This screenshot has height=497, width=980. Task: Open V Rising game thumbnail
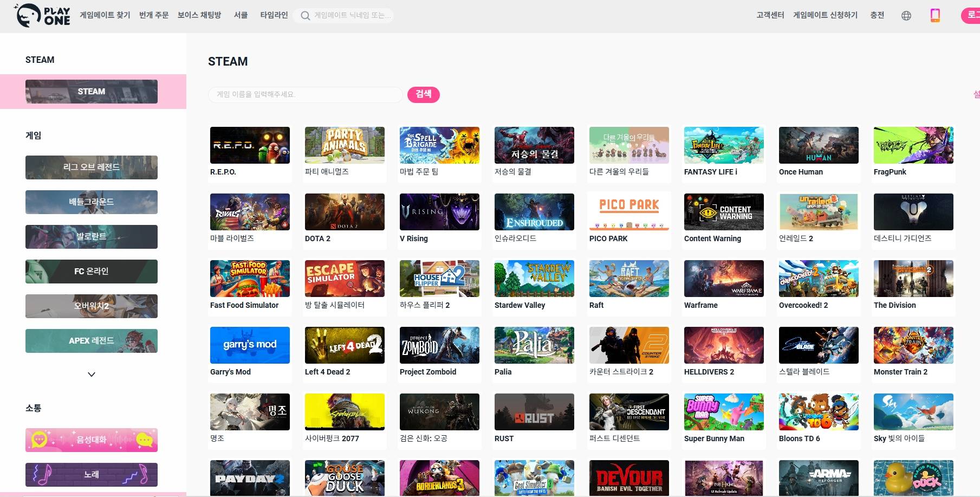coord(439,212)
